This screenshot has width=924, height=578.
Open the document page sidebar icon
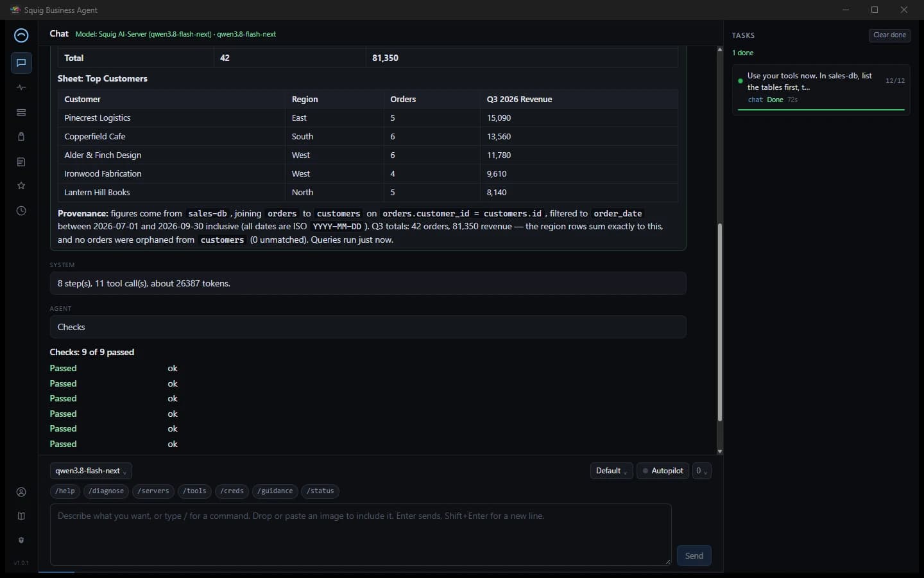point(21,162)
